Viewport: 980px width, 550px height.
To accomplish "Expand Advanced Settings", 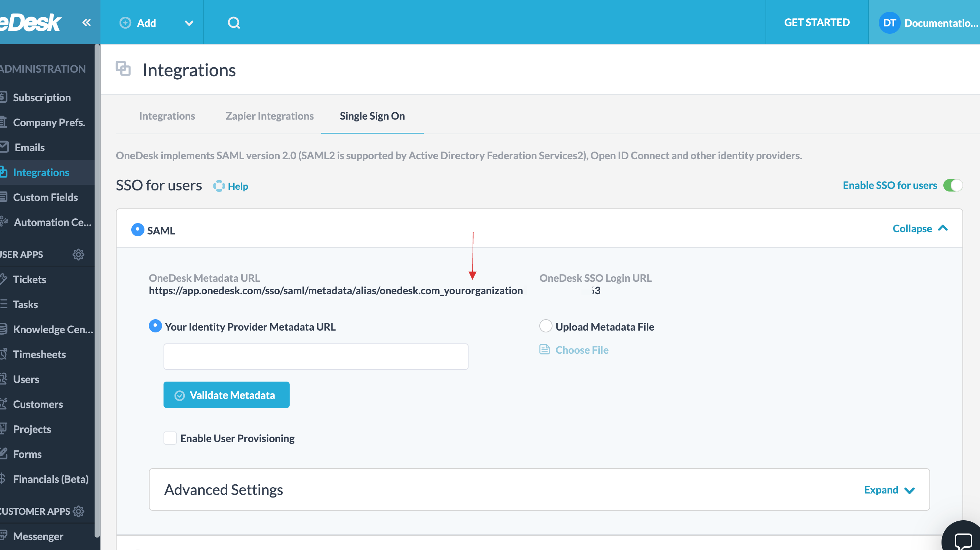I will coord(889,490).
